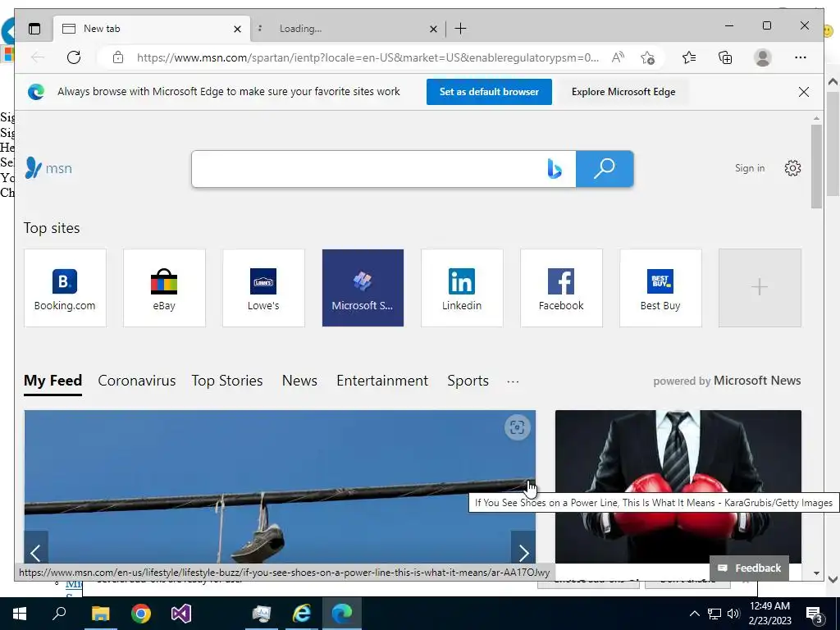Click the msn butterfly logo
Image resolution: width=840 pixels, height=630 pixels.
[48, 167]
